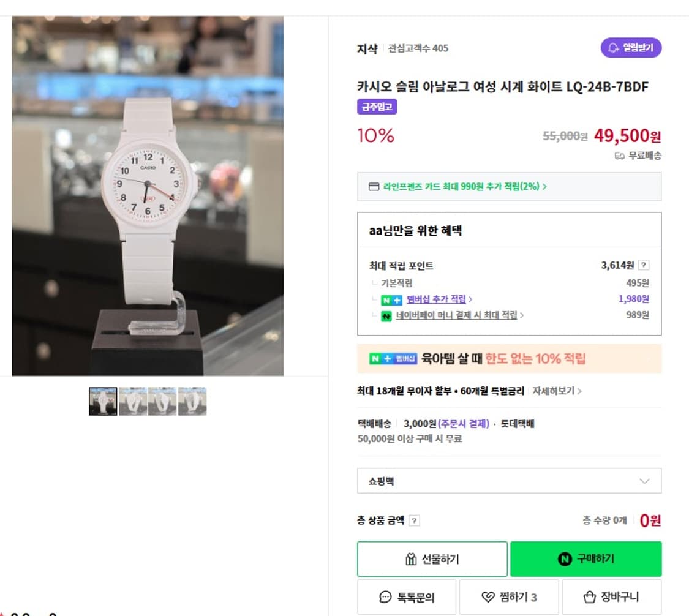
Task: Click the shopping bag icon on 장바구니
Action: click(589, 596)
